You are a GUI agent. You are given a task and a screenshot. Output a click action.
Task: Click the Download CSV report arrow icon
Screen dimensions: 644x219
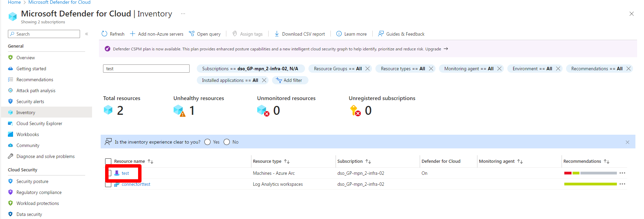pos(277,34)
